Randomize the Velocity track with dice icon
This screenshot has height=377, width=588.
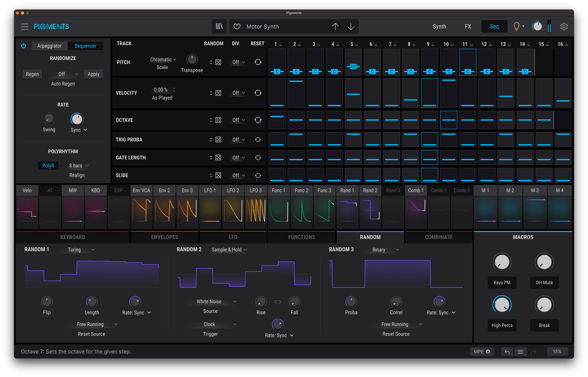[x=218, y=93]
